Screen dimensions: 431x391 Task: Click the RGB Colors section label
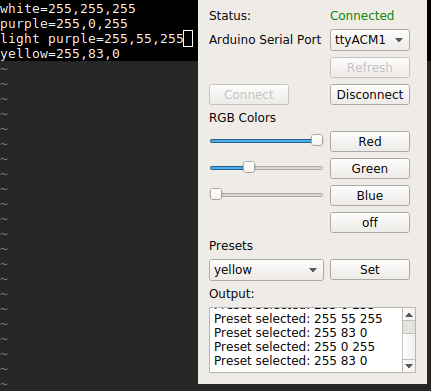[x=242, y=118]
